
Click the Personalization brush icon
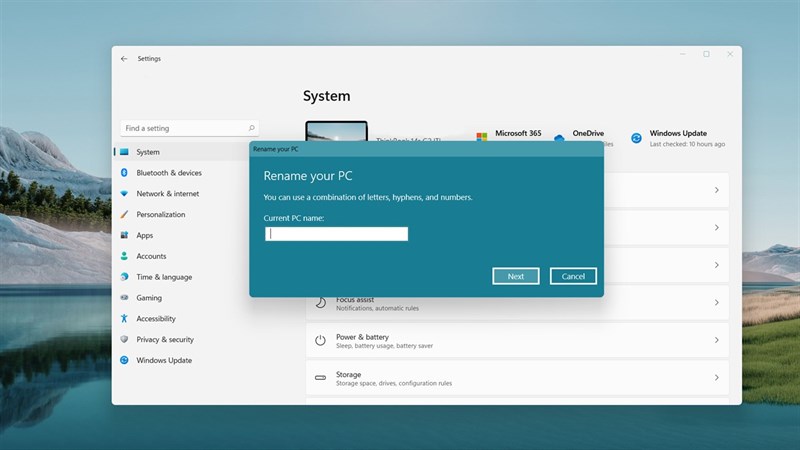point(124,214)
